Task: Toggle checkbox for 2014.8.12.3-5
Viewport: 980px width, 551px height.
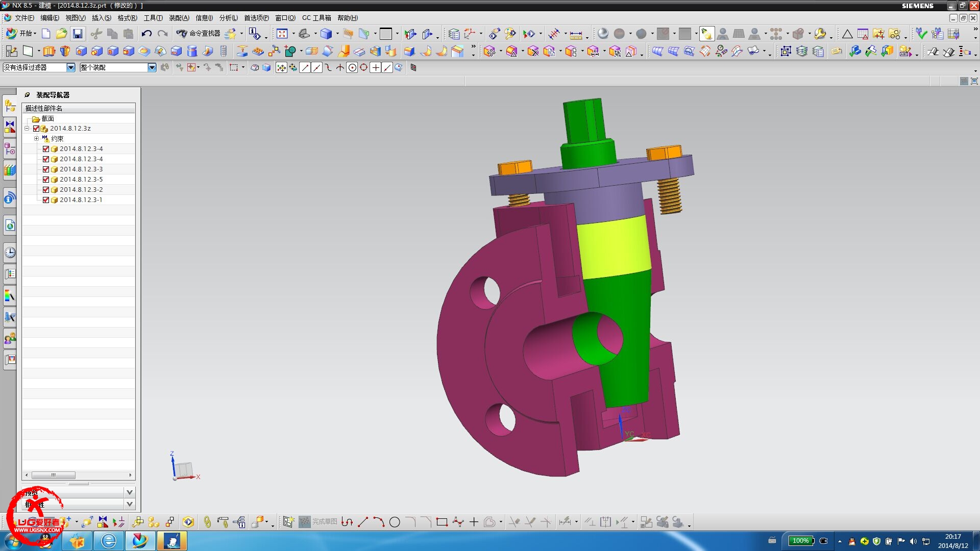Action: pyautogui.click(x=46, y=180)
